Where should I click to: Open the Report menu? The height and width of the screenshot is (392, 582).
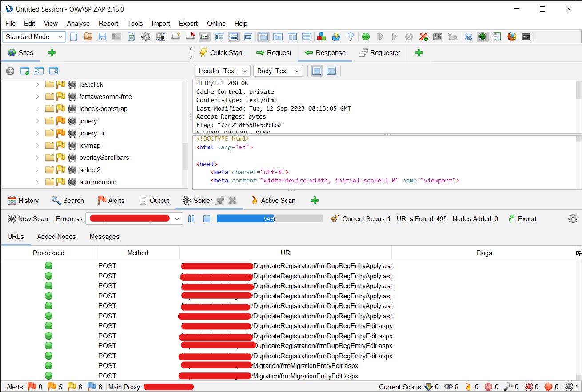tap(108, 24)
